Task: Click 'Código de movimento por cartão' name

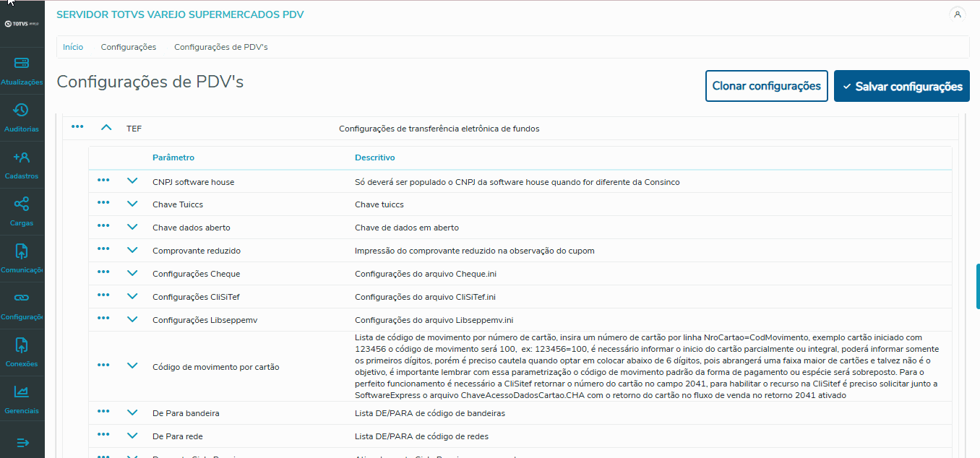Action: [x=216, y=367]
